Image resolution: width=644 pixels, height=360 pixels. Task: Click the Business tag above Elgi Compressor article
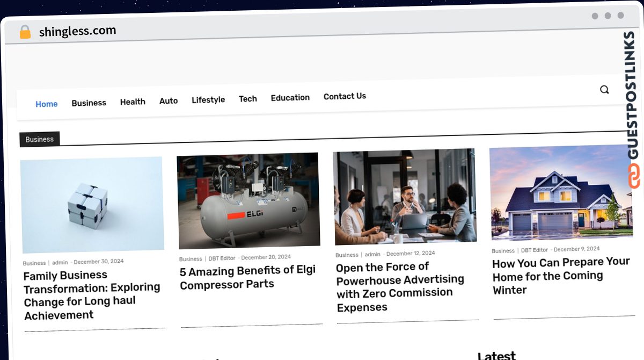point(191,259)
